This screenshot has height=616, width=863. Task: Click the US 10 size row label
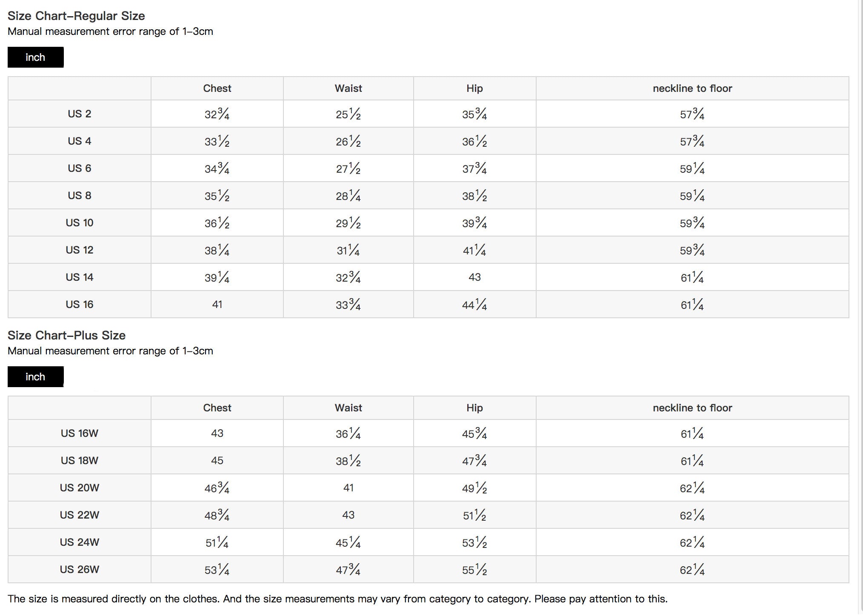pos(80,223)
